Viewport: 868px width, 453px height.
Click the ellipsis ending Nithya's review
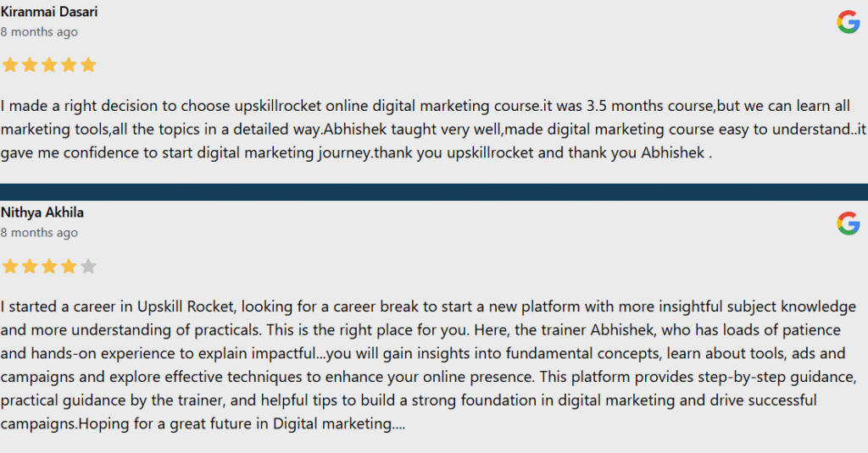tap(398, 425)
